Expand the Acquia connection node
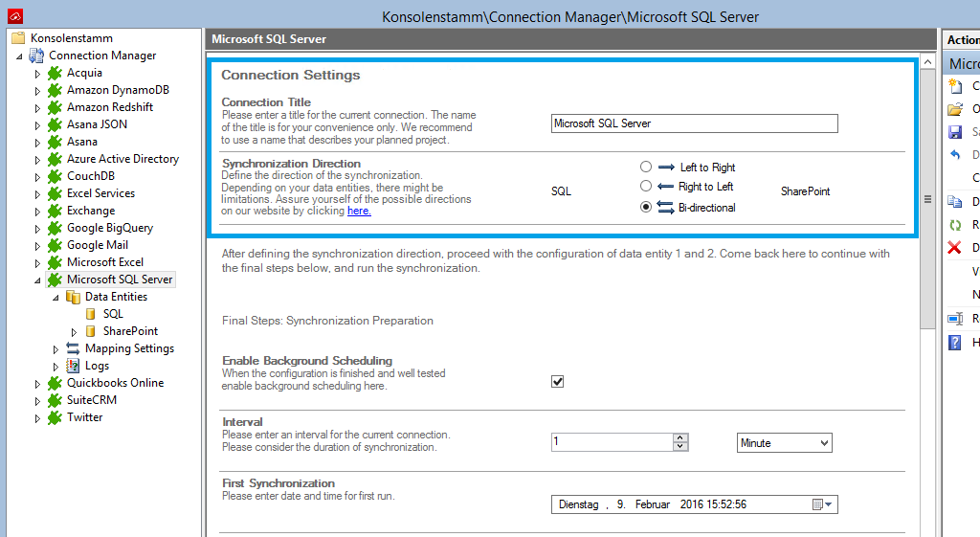980x537 pixels. (x=37, y=74)
